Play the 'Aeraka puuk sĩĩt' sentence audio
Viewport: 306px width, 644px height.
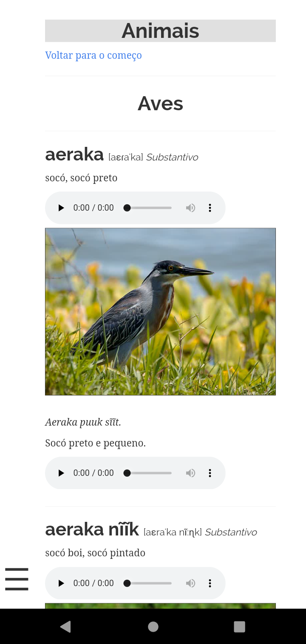click(x=61, y=473)
